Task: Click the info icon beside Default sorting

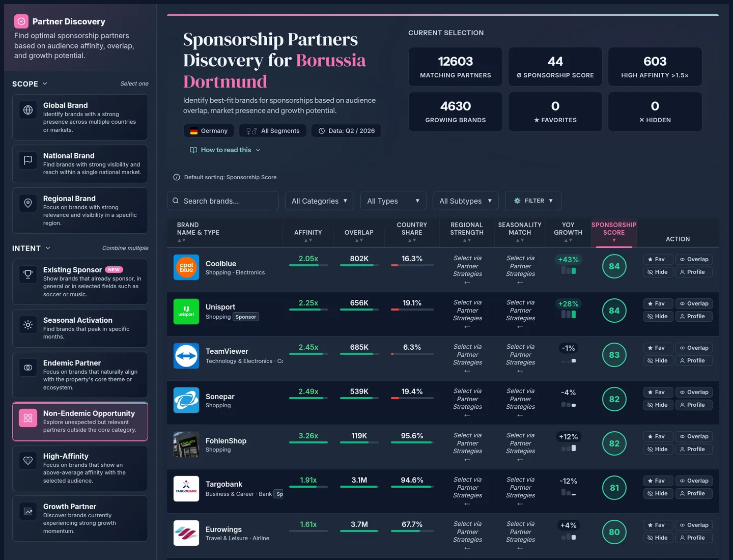Action: click(177, 177)
